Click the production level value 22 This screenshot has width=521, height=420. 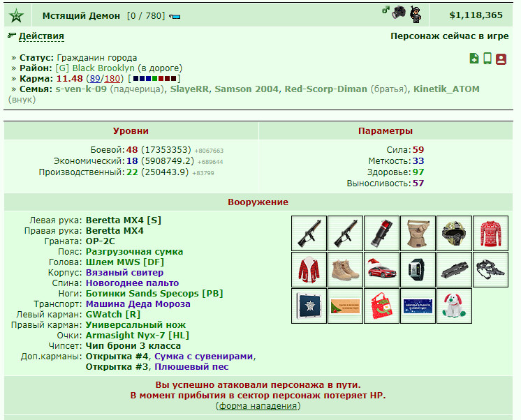coord(132,172)
